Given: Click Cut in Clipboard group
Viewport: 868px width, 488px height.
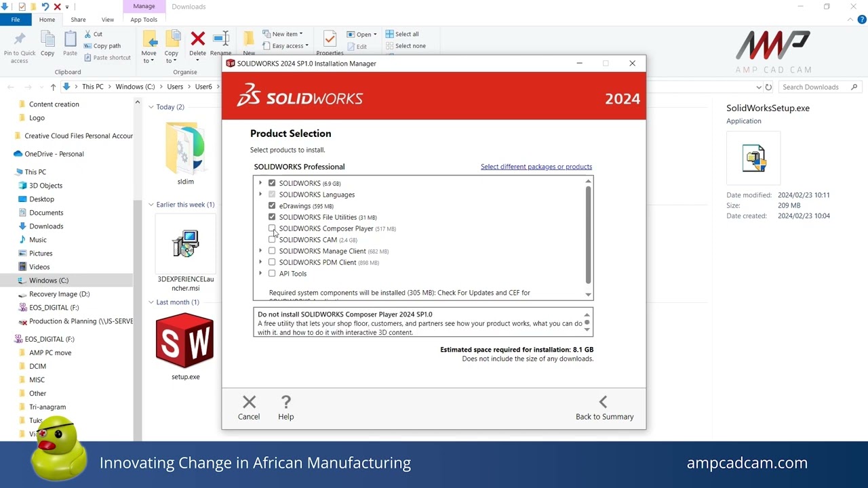Looking at the screenshot, I should point(94,34).
